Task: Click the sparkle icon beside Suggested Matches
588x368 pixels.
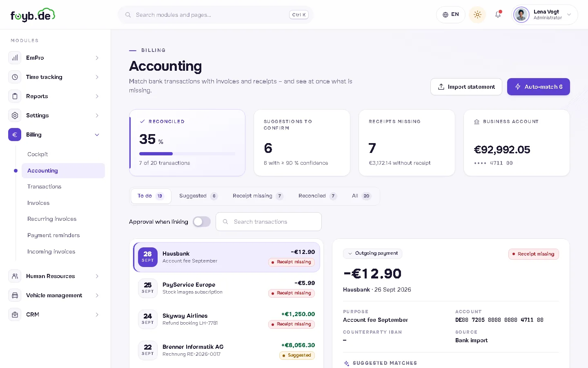Action: [x=346, y=363]
